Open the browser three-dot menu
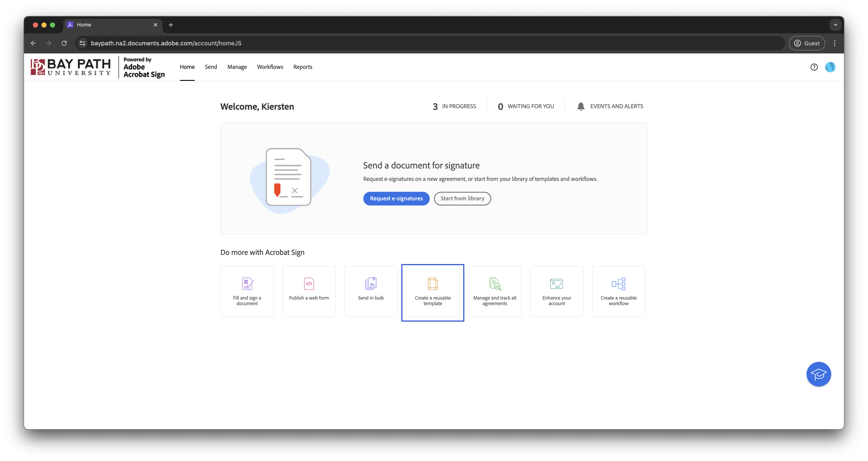The height and width of the screenshot is (461, 868). pos(835,43)
